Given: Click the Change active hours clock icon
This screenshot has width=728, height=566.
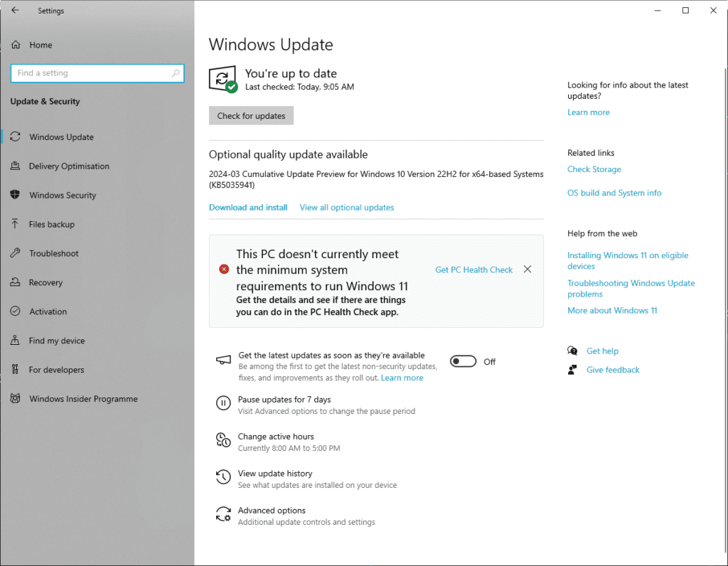Looking at the screenshot, I should tap(223, 439).
